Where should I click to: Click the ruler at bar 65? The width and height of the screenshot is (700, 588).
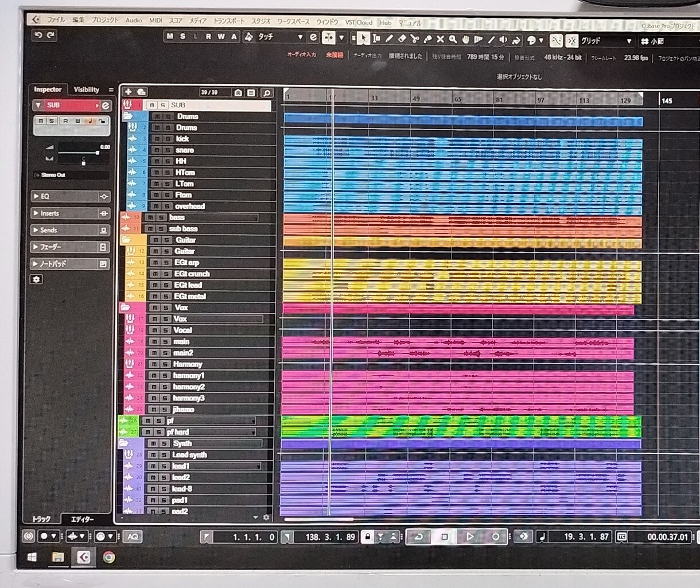click(458, 99)
